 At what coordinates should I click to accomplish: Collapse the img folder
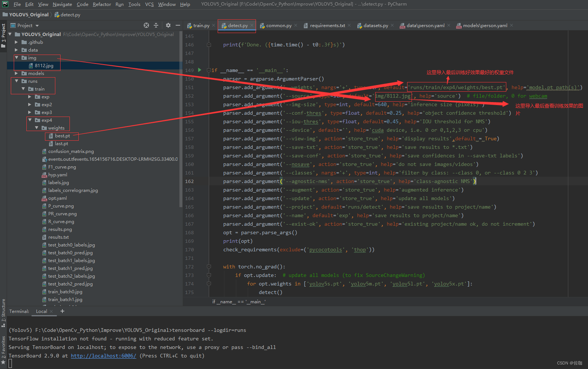tap(16, 58)
